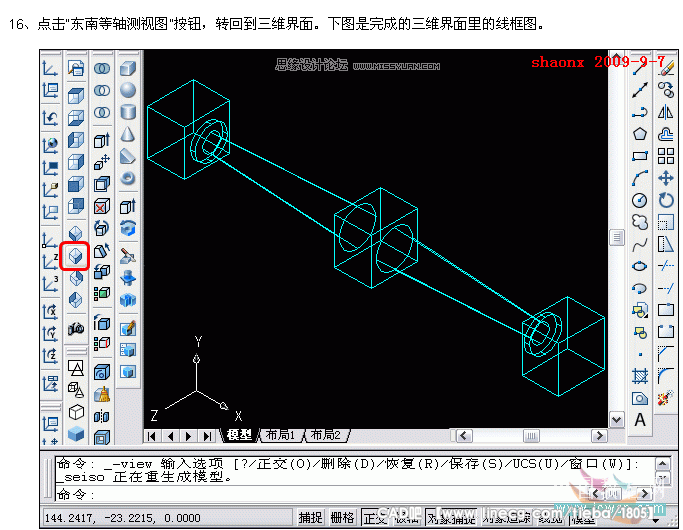Select the Hatch tool
Screen dimensions: 683x530
[x=639, y=376]
